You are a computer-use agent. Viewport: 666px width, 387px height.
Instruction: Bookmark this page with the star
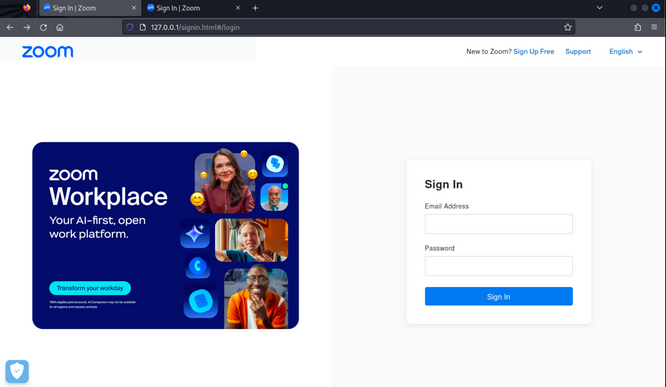(x=567, y=27)
